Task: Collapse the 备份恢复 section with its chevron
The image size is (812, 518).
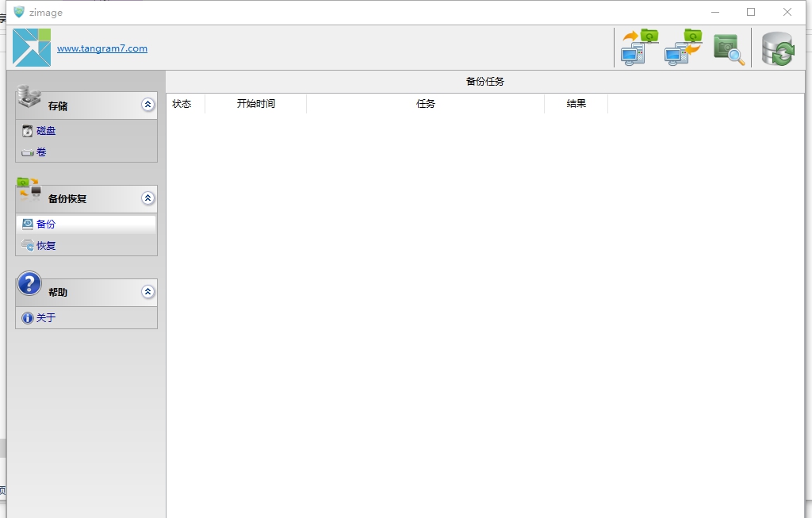Action: 147,198
